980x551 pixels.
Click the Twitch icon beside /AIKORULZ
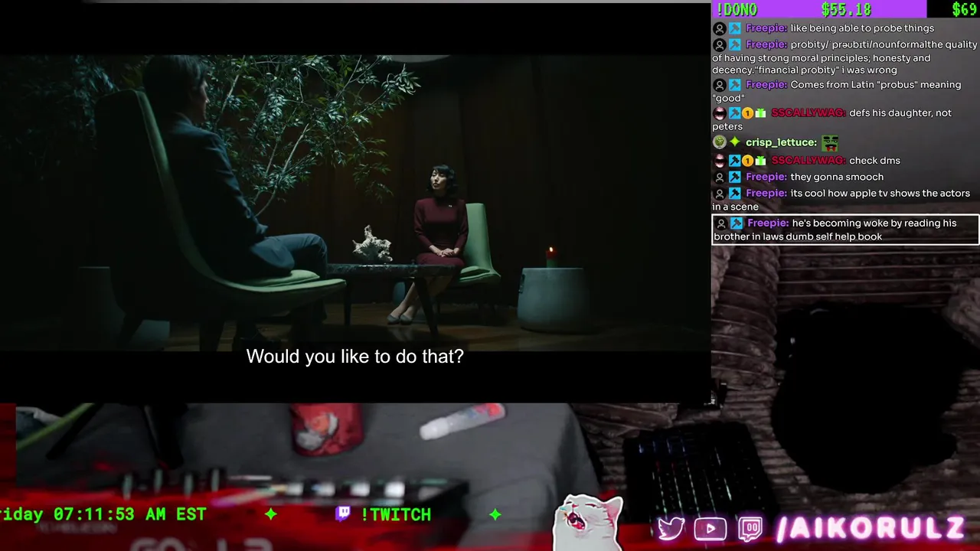[750, 529]
